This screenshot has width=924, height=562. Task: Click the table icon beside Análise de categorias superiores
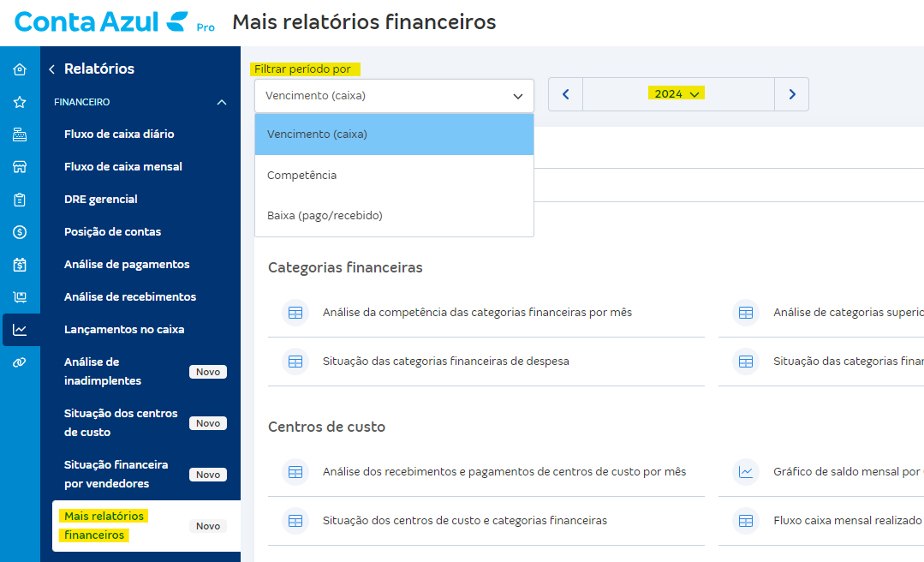745,313
